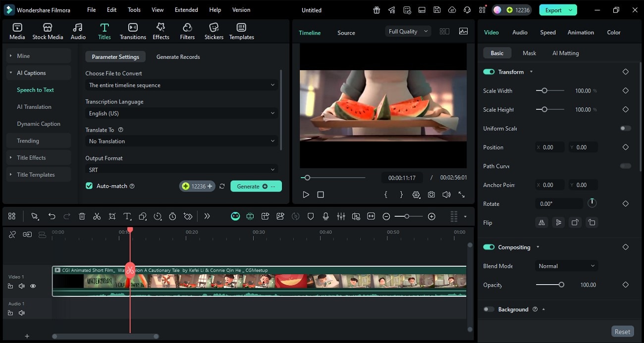Open the Stickers panel
The image size is (644, 343).
click(214, 31)
